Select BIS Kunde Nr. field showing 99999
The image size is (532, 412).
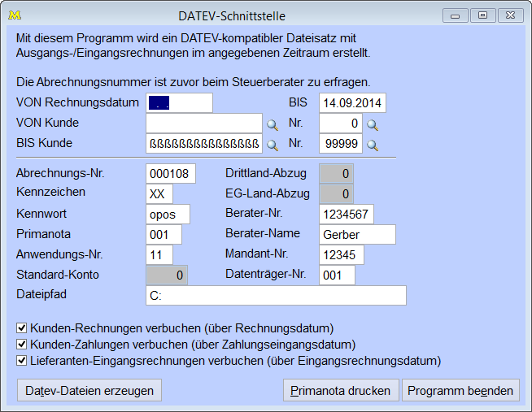[x=341, y=143]
